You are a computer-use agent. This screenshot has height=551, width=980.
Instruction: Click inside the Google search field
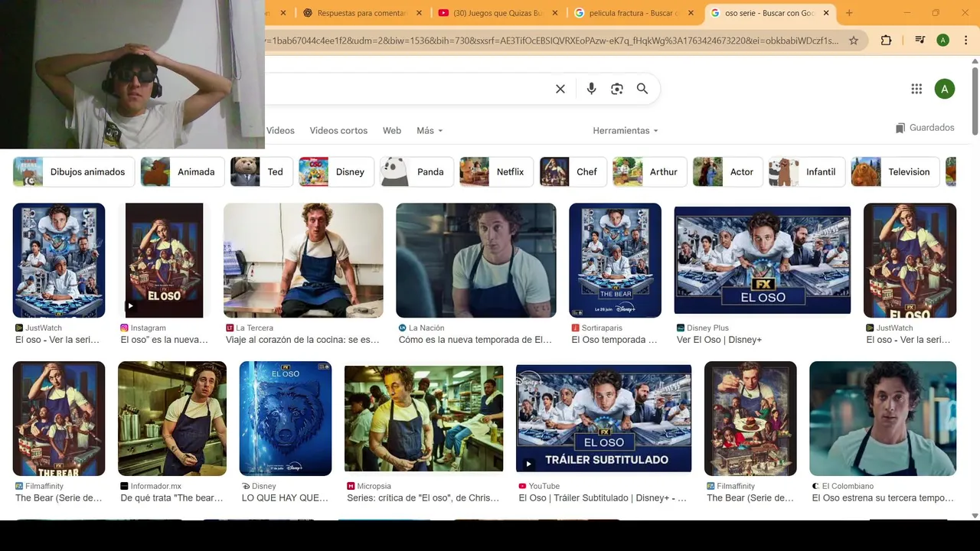pyautogui.click(x=406, y=89)
